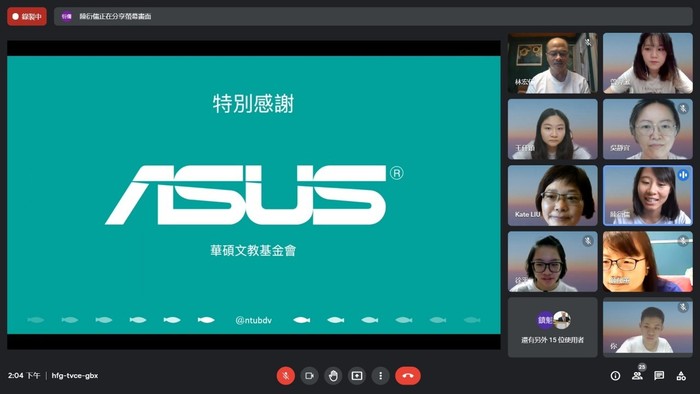This screenshot has height=394, width=700.
Task: Click the speaking indicator on highlighted tile
Action: coord(683,175)
